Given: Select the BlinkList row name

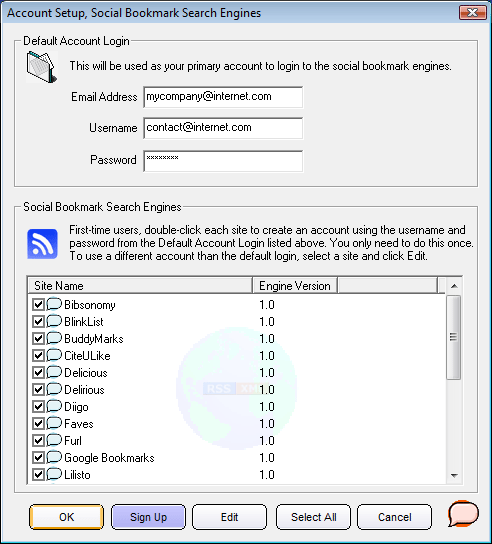Looking at the screenshot, I should pyautogui.click(x=84, y=322).
